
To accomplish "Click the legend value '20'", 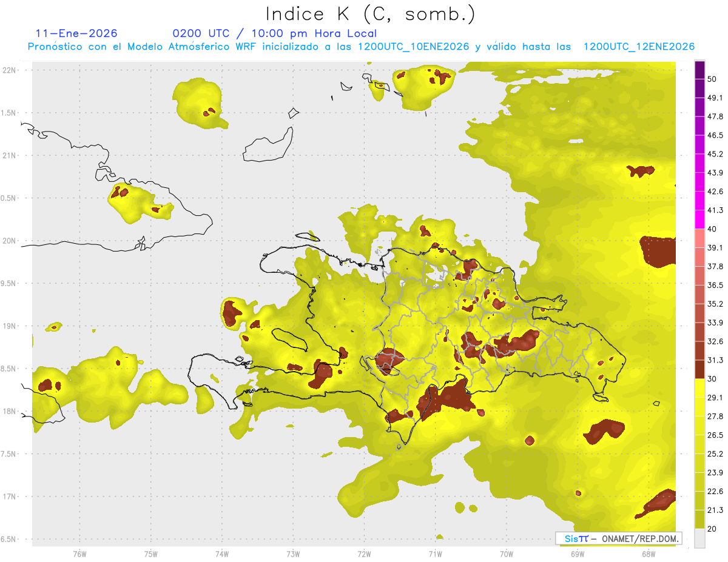I will tap(712, 529).
